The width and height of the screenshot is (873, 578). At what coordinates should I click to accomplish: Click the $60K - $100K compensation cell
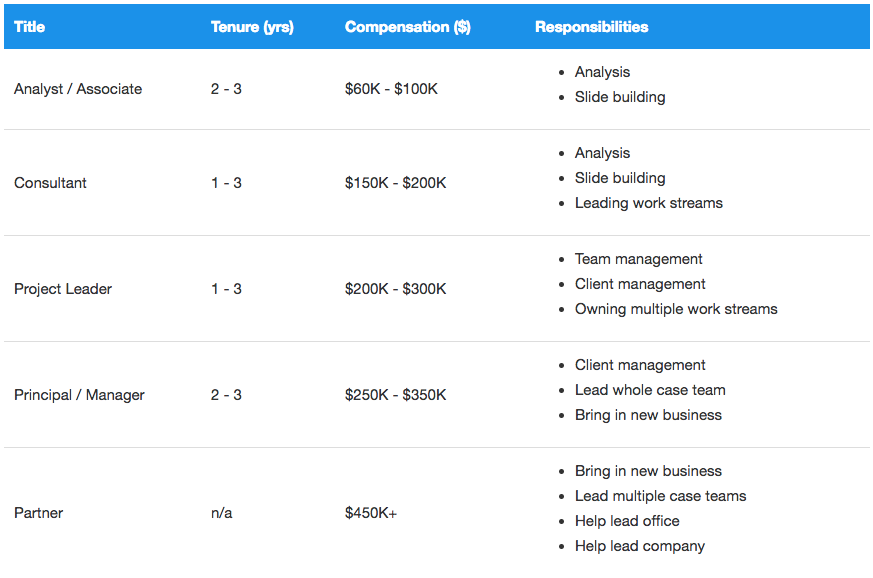(x=391, y=89)
